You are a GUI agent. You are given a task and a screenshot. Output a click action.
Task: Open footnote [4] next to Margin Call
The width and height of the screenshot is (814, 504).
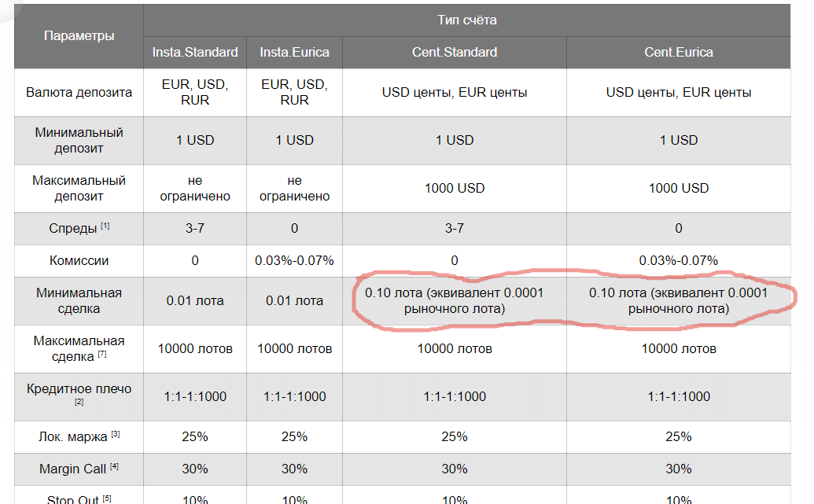click(114, 466)
